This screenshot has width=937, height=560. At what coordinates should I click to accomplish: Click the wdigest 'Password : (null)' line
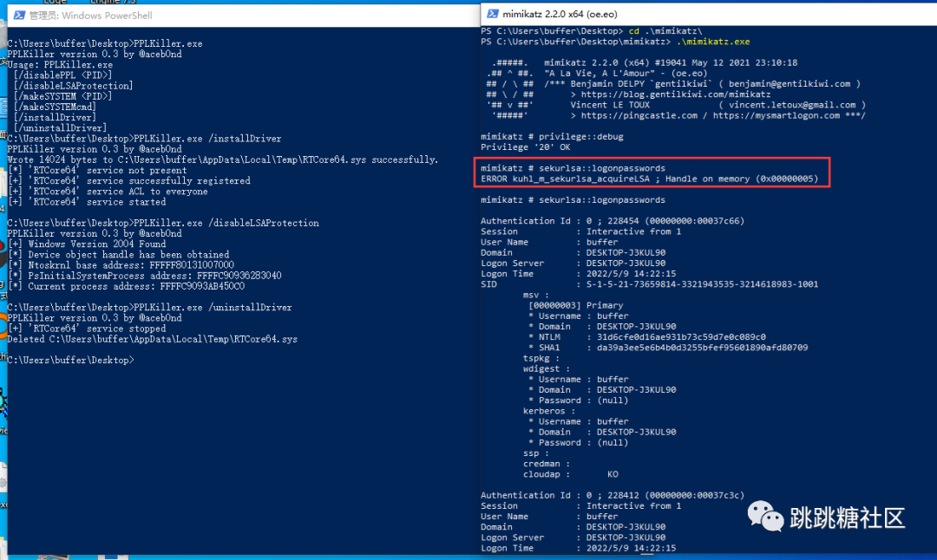[578, 400]
